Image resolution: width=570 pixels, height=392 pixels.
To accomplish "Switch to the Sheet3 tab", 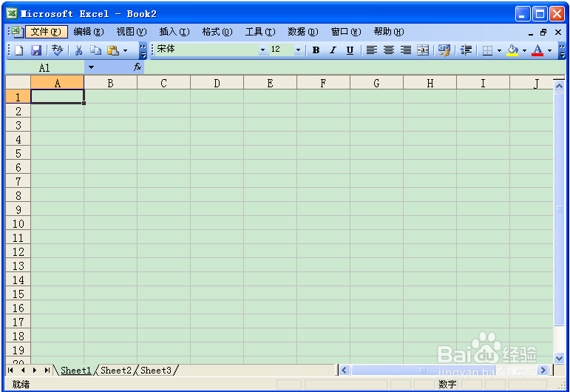I will (x=155, y=371).
